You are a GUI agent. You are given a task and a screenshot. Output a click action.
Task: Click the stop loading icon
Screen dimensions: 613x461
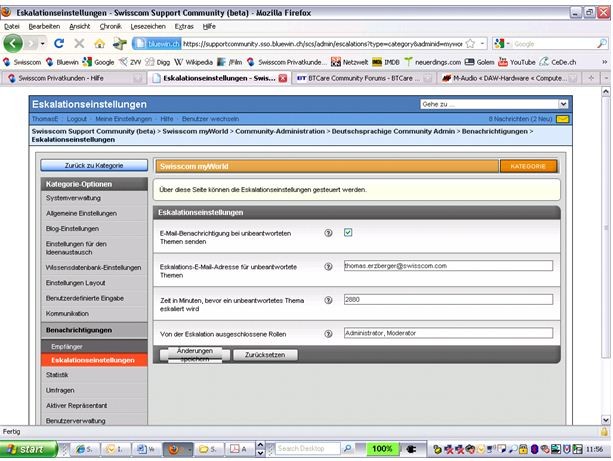[80, 44]
